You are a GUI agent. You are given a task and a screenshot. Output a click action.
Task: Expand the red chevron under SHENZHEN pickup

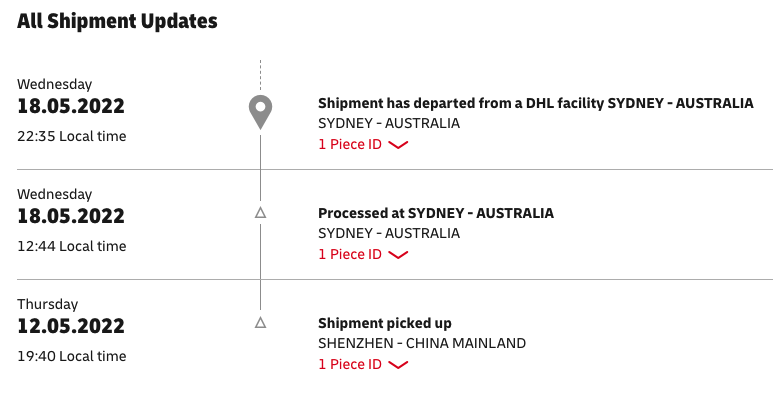coord(398,365)
